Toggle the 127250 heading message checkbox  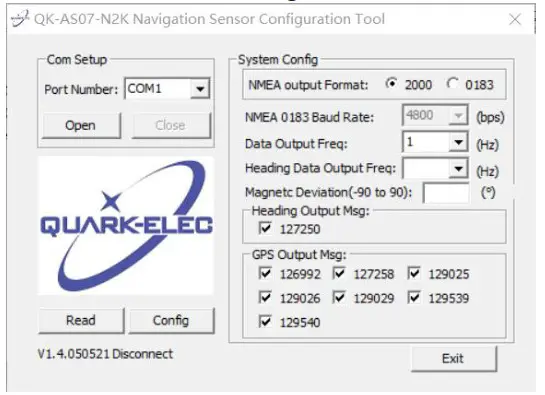coord(265,228)
